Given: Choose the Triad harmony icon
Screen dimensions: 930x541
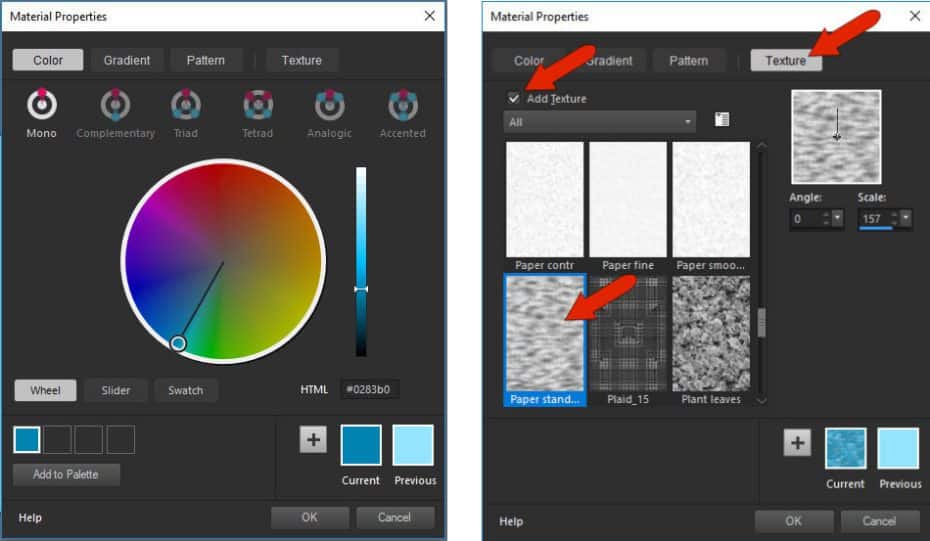Looking at the screenshot, I should (186, 104).
